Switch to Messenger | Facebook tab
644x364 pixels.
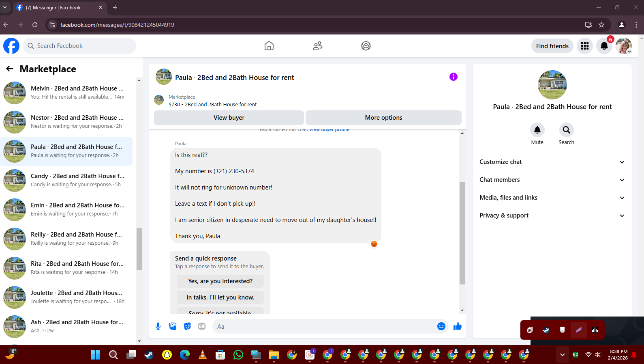coord(60,7)
